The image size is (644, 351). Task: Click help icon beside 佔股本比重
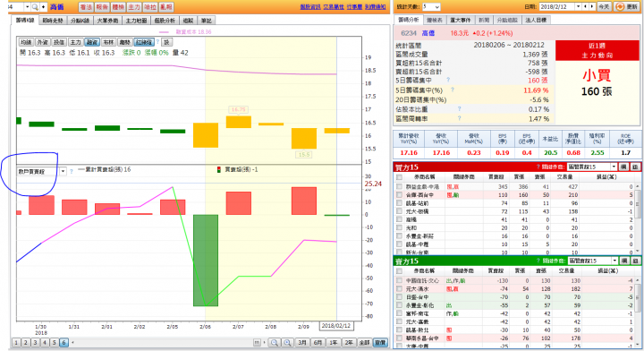(459, 109)
